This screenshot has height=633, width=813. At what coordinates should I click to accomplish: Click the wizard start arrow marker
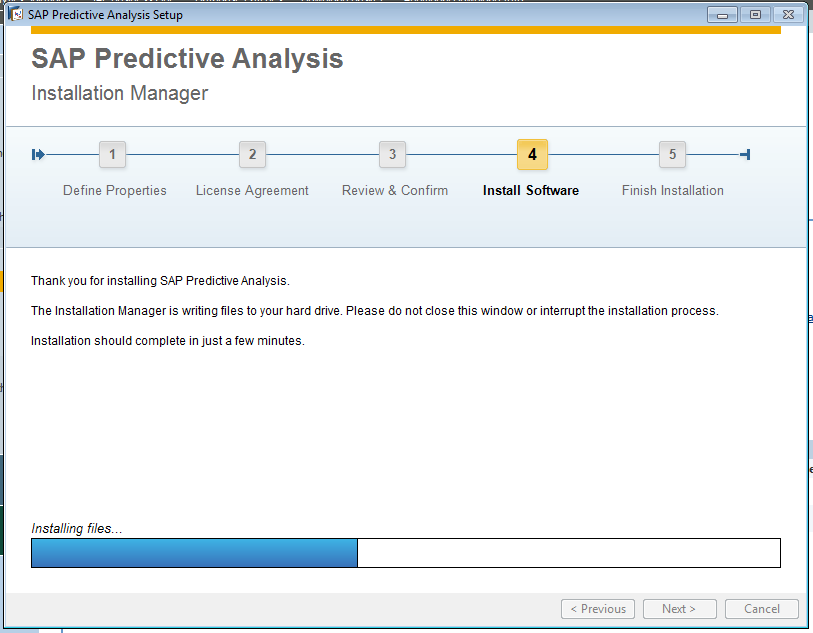pos(38,154)
